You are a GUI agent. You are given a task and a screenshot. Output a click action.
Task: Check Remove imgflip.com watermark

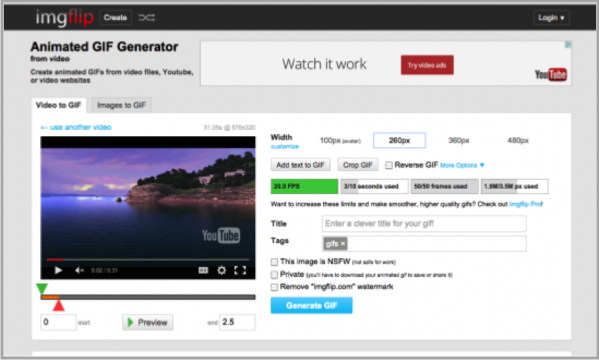click(274, 287)
